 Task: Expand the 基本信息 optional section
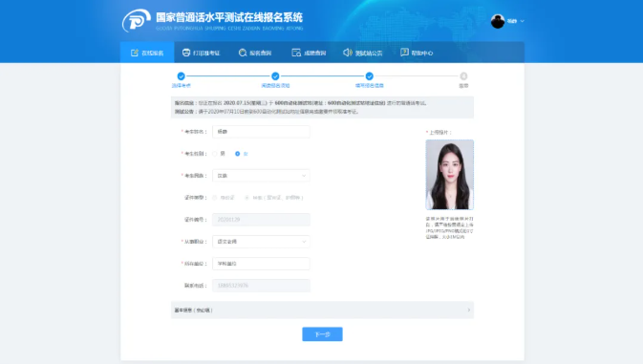click(x=322, y=310)
